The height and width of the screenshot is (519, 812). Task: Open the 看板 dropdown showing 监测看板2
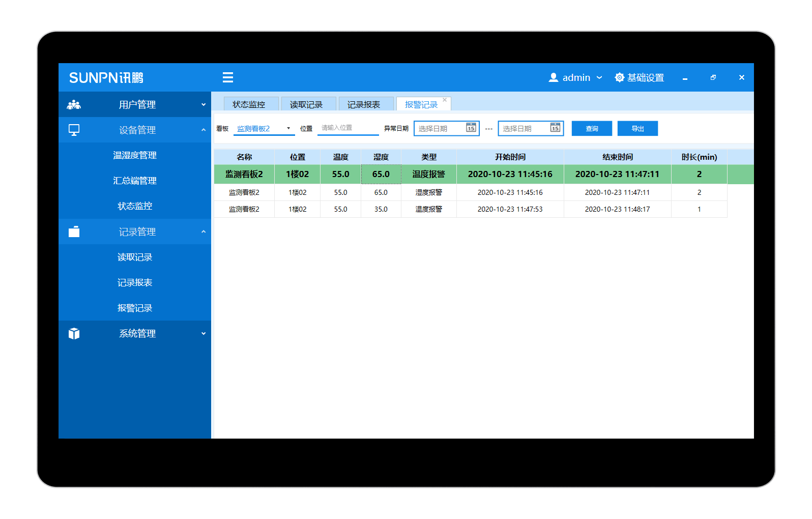288,128
